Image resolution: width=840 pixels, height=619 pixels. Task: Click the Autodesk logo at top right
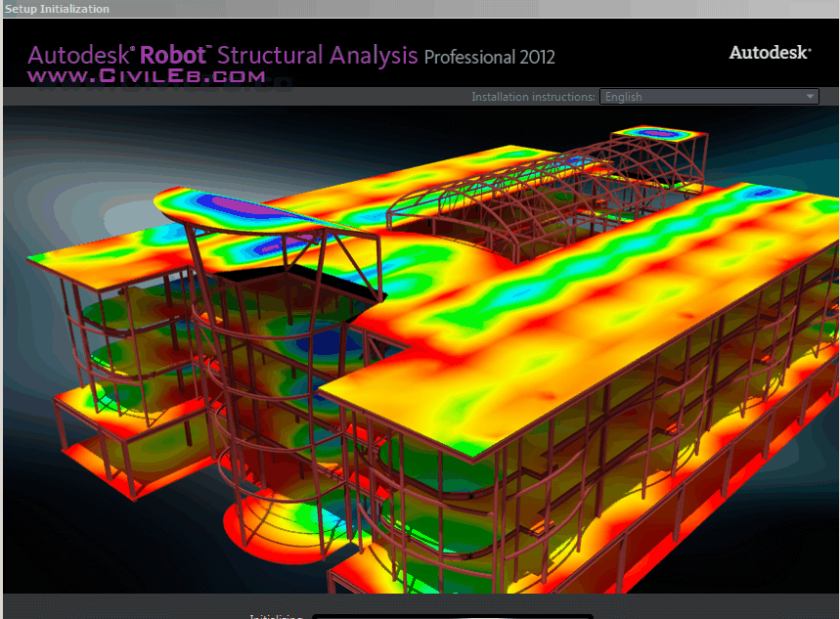tap(770, 53)
